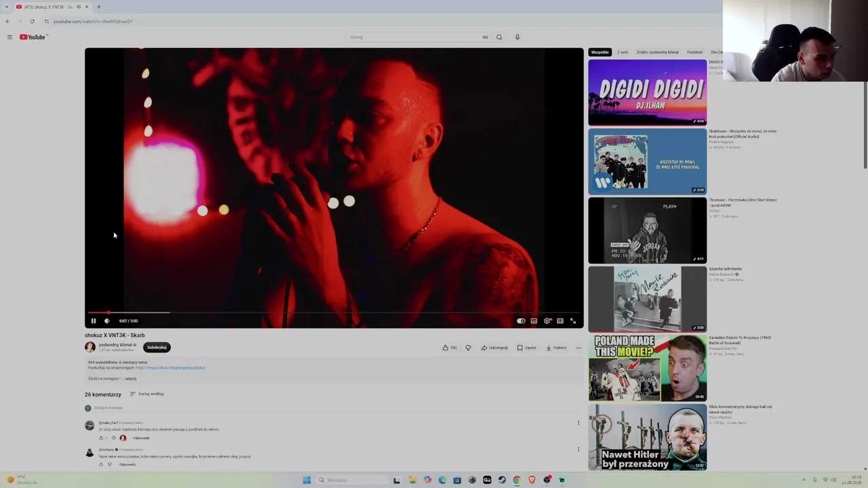Viewport: 868px width, 488px height.
Task: Open the podwodny klimat channel name
Action: [115, 345]
